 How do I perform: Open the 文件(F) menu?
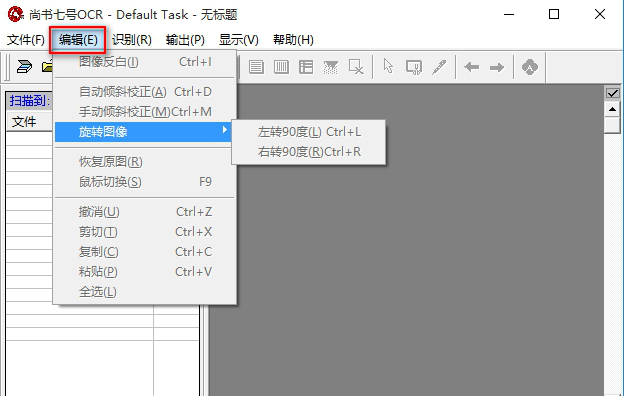(26, 40)
